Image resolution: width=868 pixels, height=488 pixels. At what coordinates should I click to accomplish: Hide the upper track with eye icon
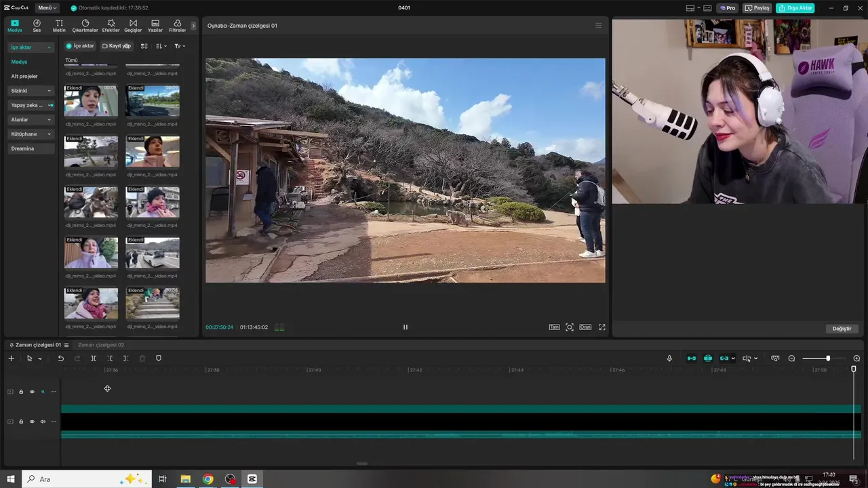tap(32, 392)
